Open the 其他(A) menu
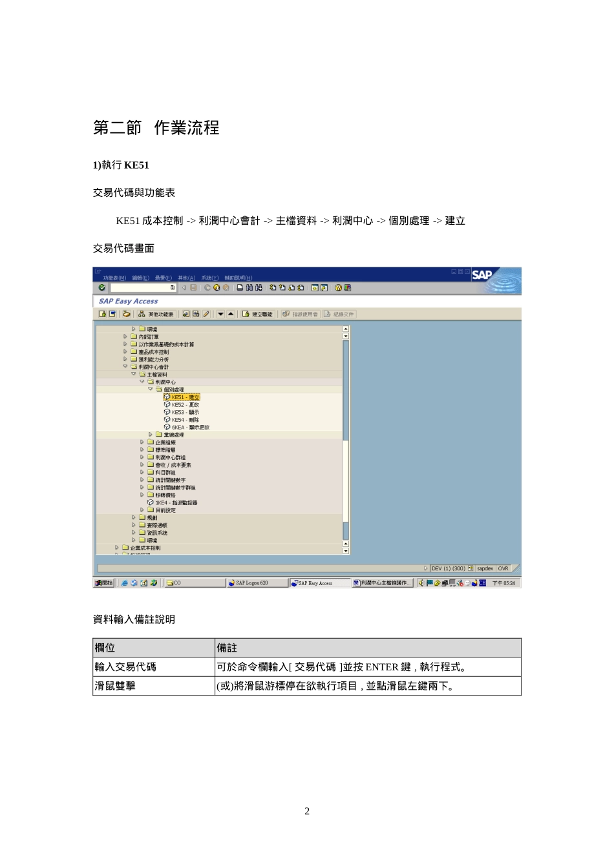Image resolution: width=614 pixels, height=868 pixels. pyautogui.click(x=186, y=278)
